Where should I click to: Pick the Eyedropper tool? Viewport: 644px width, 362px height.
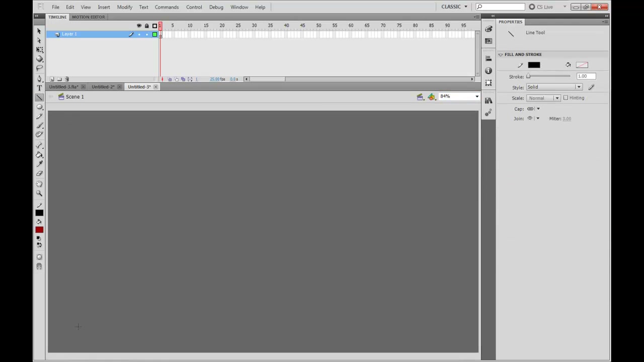39,164
